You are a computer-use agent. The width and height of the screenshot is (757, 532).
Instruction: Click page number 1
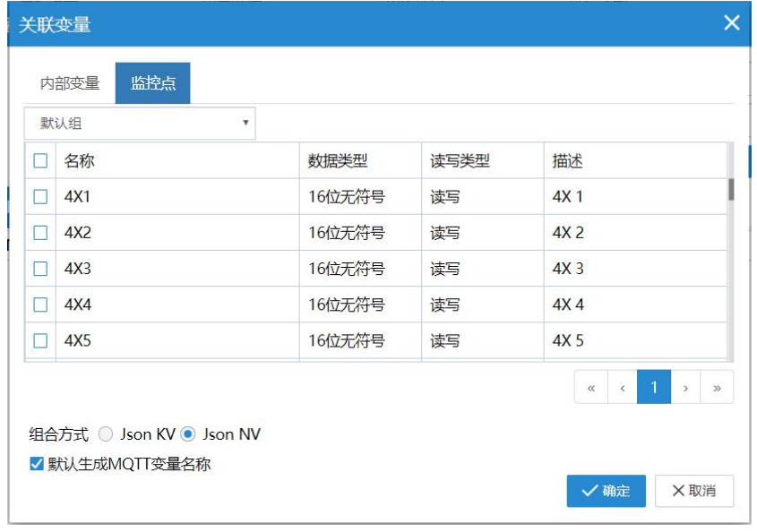tap(654, 387)
